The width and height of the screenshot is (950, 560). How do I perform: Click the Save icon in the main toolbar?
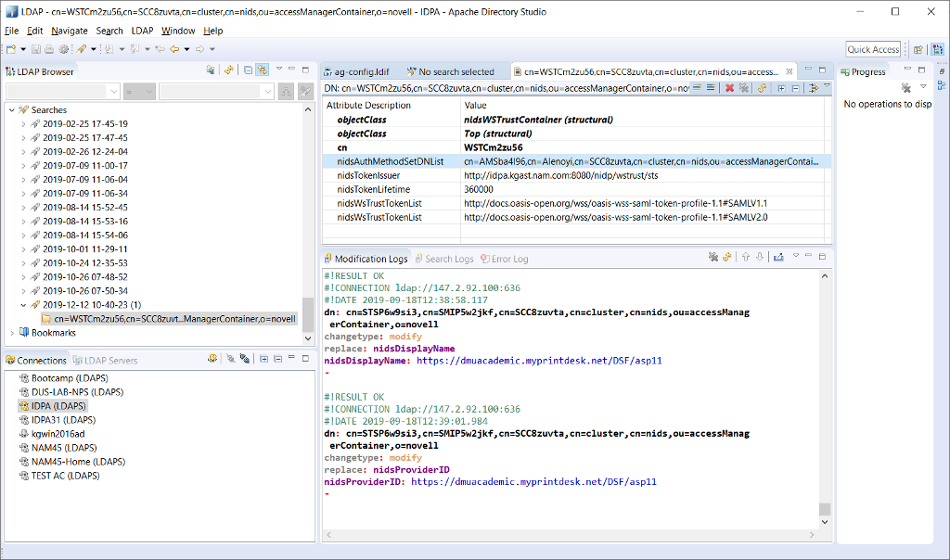tap(36, 49)
